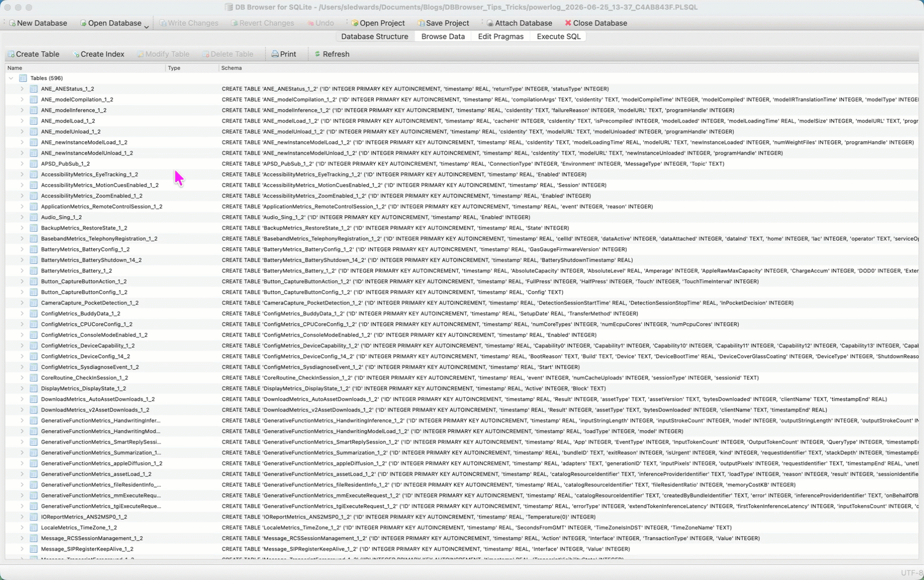Click the Delete Table icon
This screenshot has width=924, height=580.
pyautogui.click(x=206, y=54)
